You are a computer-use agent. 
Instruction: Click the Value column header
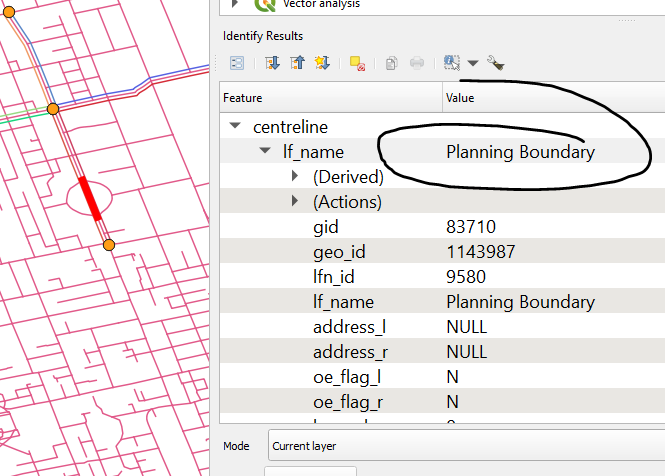coord(553,98)
